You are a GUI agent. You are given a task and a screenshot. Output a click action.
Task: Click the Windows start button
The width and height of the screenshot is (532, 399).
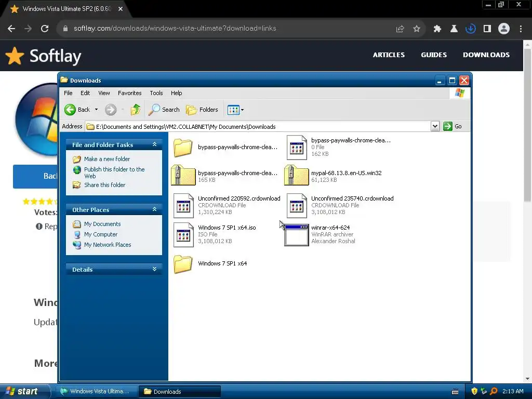point(25,391)
